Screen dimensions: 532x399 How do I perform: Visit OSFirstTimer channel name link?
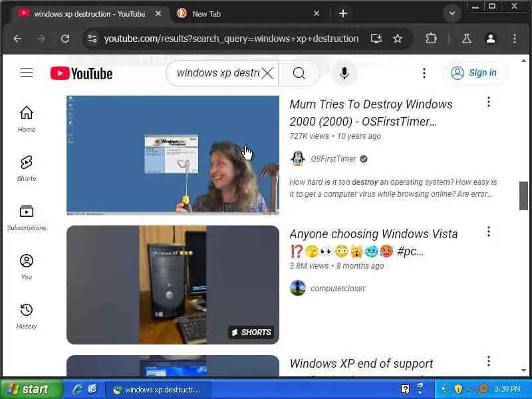333,159
